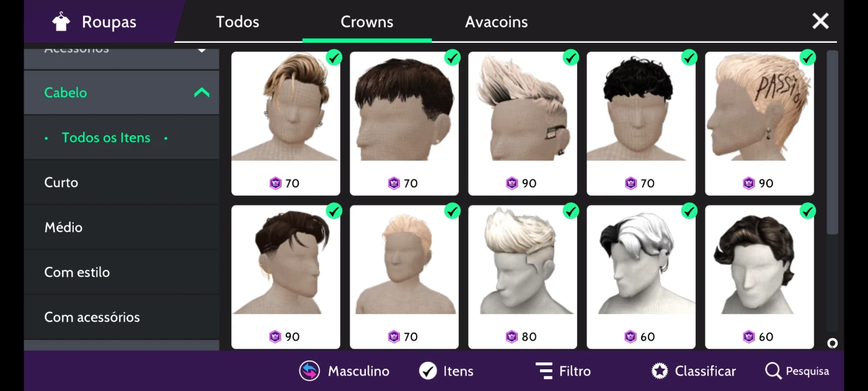The height and width of the screenshot is (391, 868).
Task: Toggle checkmark on black curly hair item
Action: tap(689, 58)
